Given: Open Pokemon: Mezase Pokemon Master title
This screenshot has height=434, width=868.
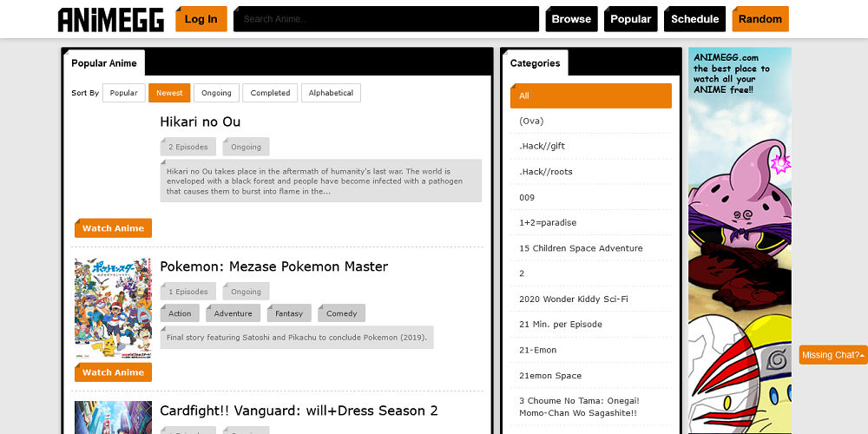Looking at the screenshot, I should pos(274,266).
